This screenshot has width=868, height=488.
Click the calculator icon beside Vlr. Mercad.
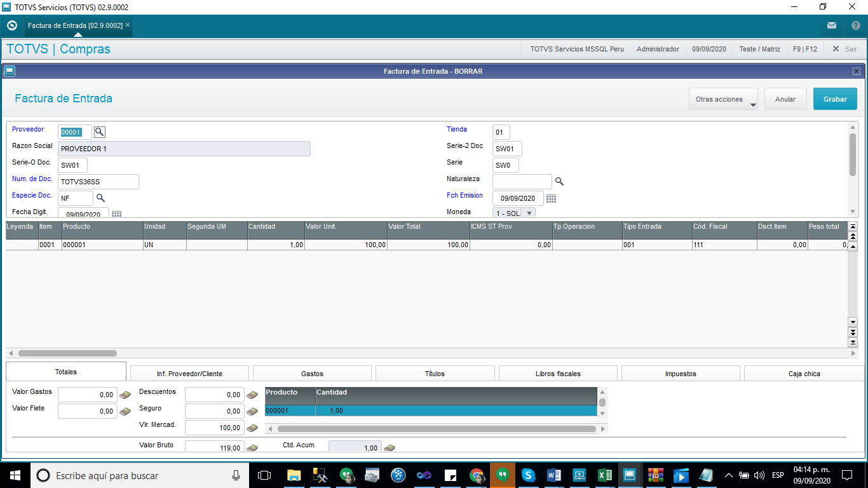point(252,428)
